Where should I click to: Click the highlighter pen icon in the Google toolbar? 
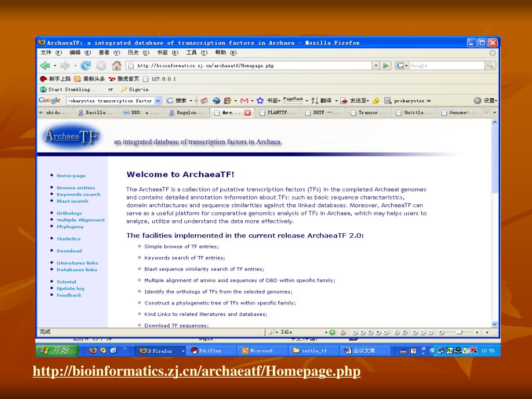[x=376, y=100]
